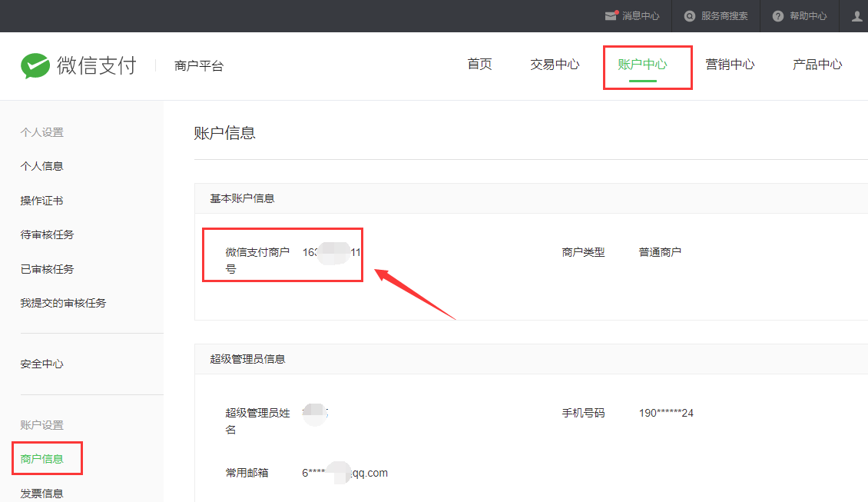Open 待审核任务 in the sidebar
The height and width of the screenshot is (502, 868).
click(47, 234)
